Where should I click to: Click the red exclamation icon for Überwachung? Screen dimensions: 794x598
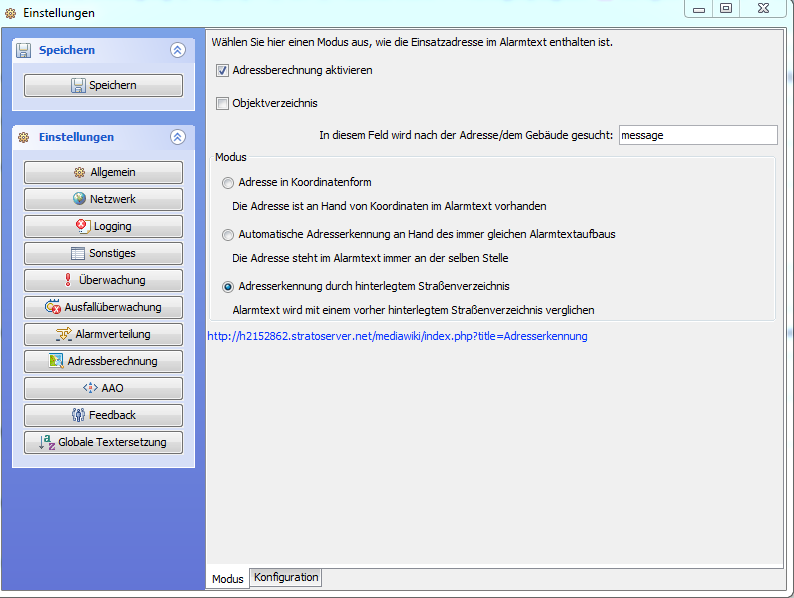tap(67, 281)
